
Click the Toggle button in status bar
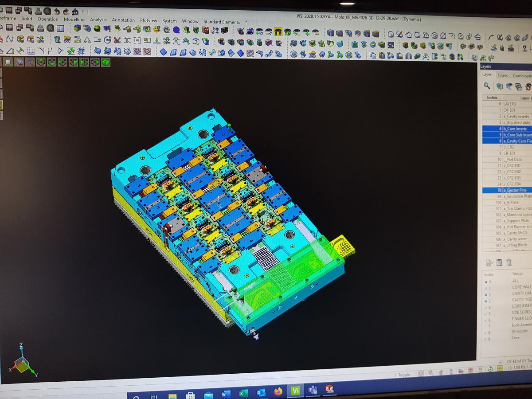pyautogui.click(x=404, y=375)
